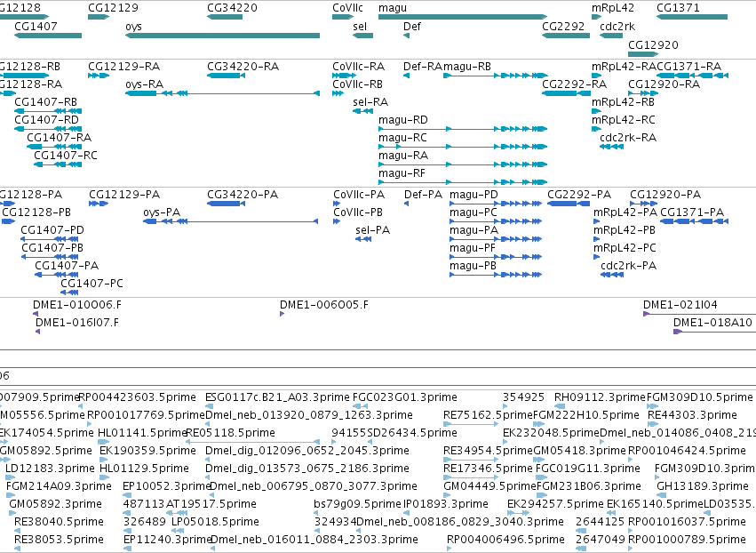756x553 pixels.
Task: Select transcript magu-RA
Action: 463,164
